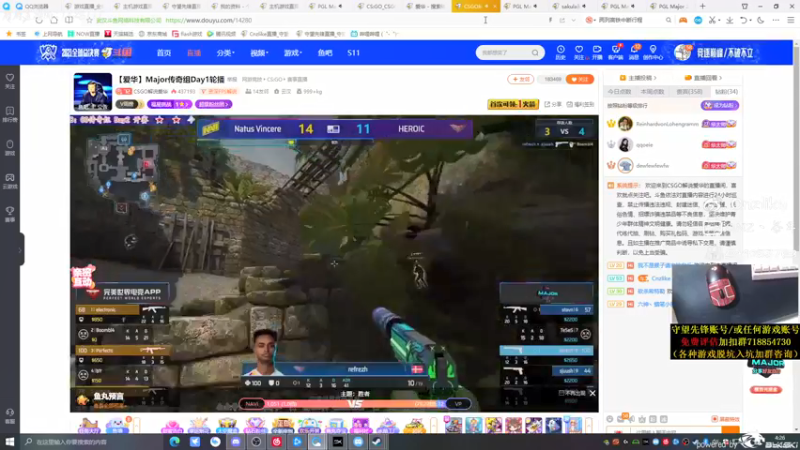Open the user avatar in header
800x450 pixels.
pyautogui.click(x=683, y=53)
